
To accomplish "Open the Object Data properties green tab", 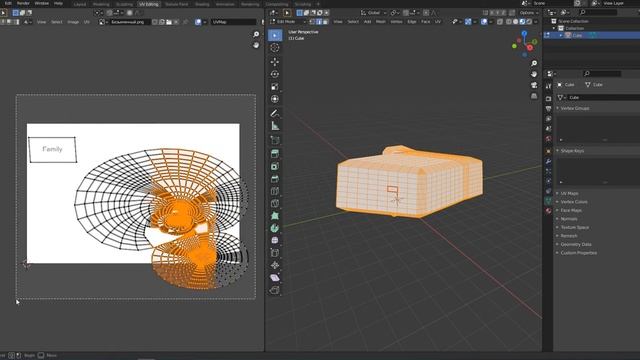I will coord(548,201).
